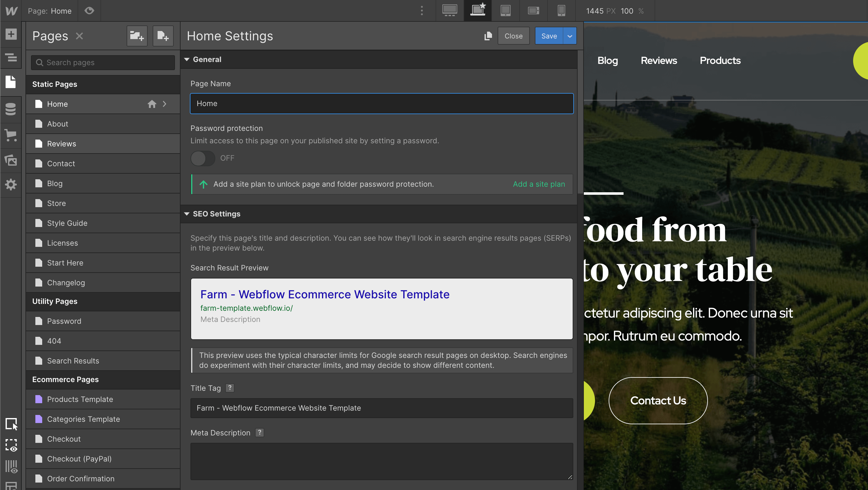Open the Assets panel
868x490 pixels.
click(x=11, y=161)
